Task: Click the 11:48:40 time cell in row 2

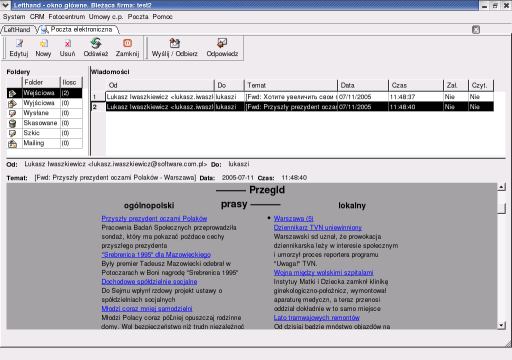Action: click(416, 107)
